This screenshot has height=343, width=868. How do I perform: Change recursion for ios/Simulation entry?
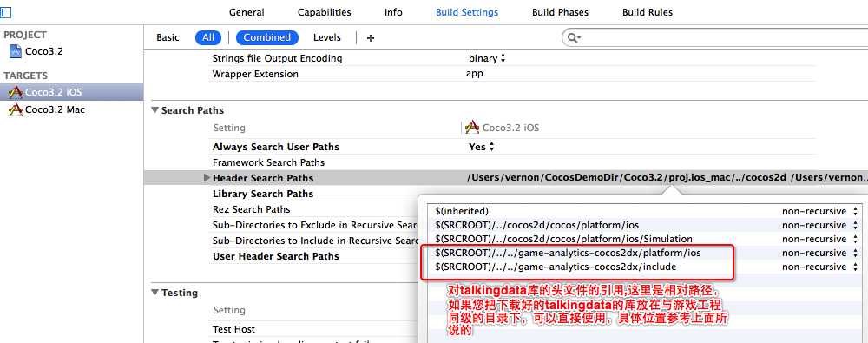[820, 239]
